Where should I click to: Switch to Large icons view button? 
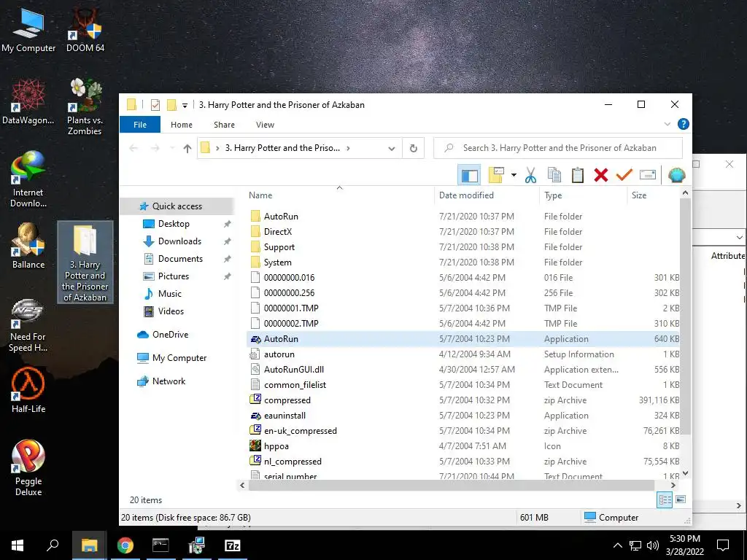(681, 499)
